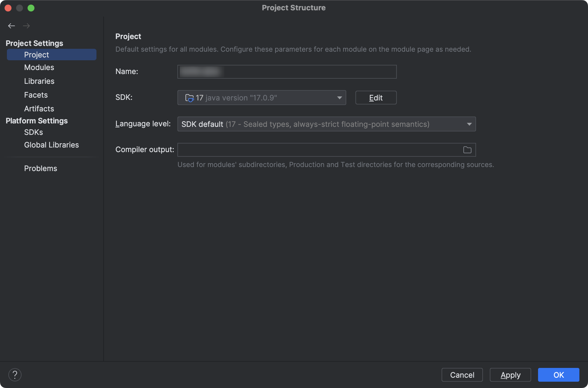Screen dimensions: 588x388
Task: Browse folder icon in Compiler output field
Action: pyautogui.click(x=467, y=150)
